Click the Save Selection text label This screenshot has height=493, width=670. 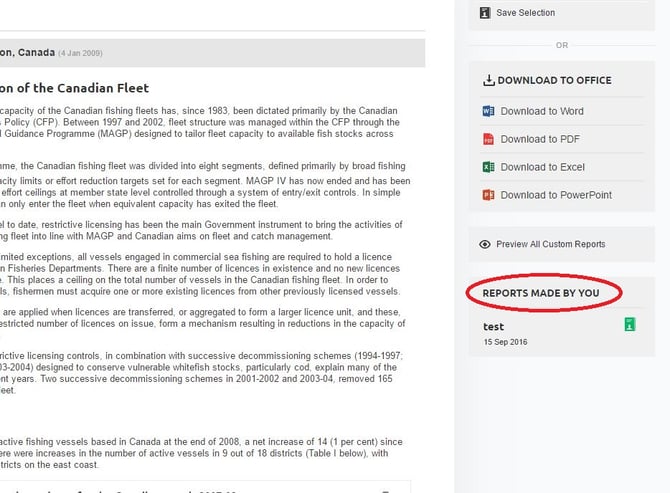point(525,13)
